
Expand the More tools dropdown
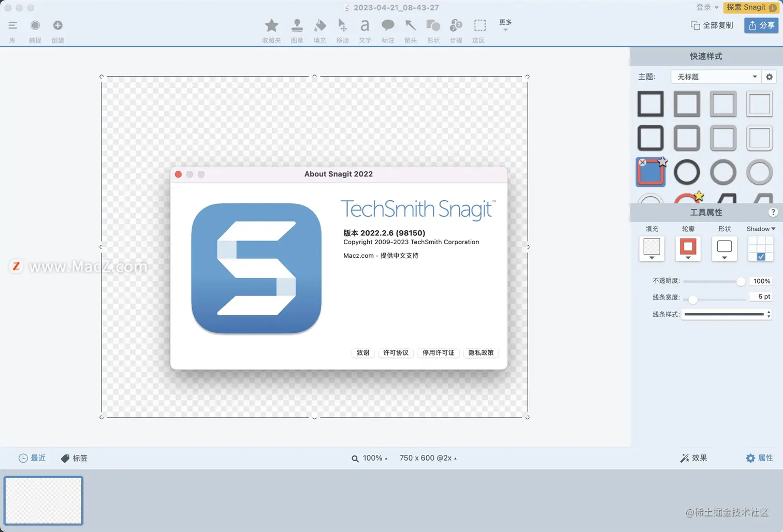[x=505, y=25]
